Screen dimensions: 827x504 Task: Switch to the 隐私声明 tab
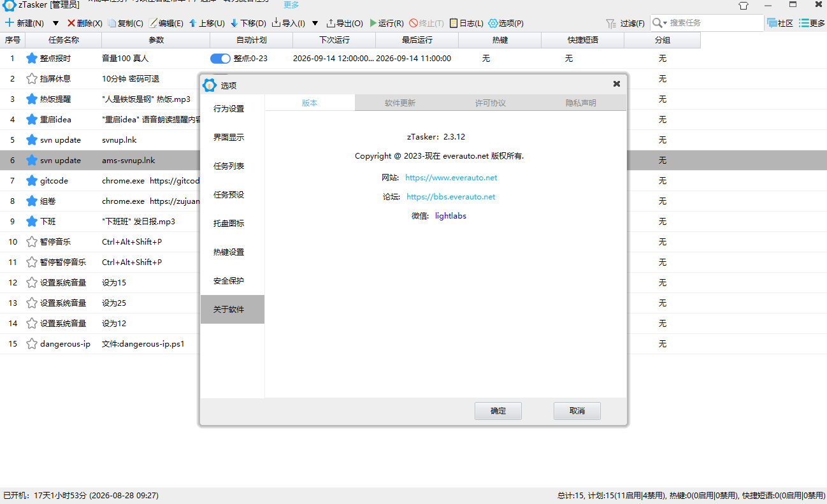[581, 103]
